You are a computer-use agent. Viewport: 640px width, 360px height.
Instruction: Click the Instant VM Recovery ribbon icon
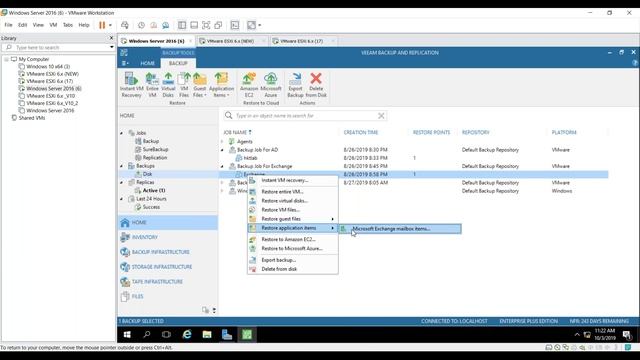coord(131,85)
